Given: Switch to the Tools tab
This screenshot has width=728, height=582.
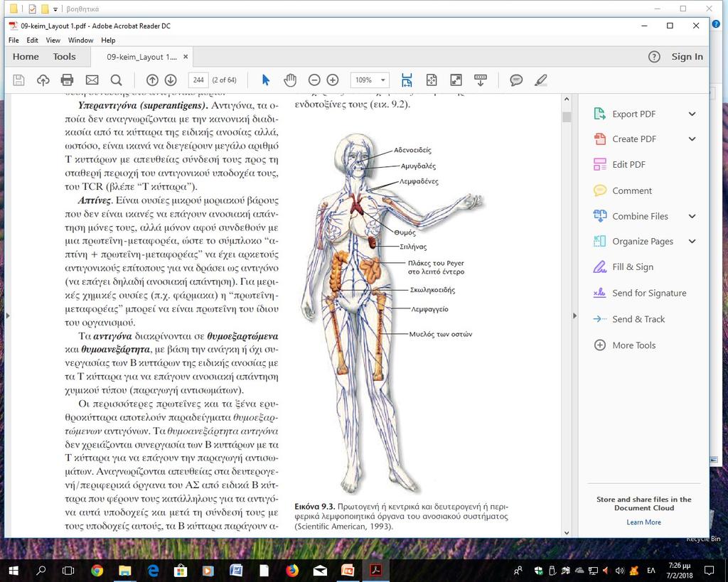Looking at the screenshot, I should pos(64,57).
